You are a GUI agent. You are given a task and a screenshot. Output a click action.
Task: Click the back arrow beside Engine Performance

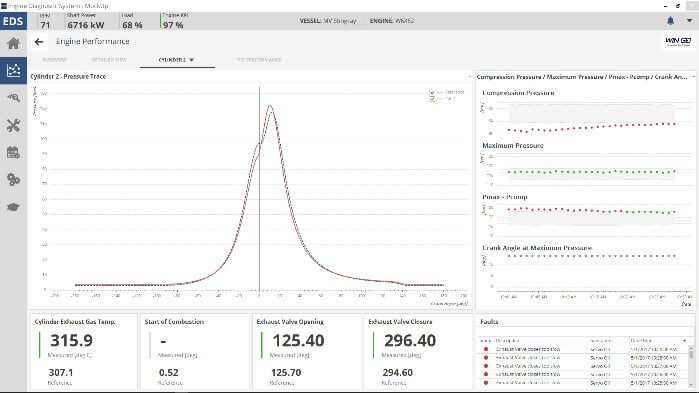(x=39, y=41)
